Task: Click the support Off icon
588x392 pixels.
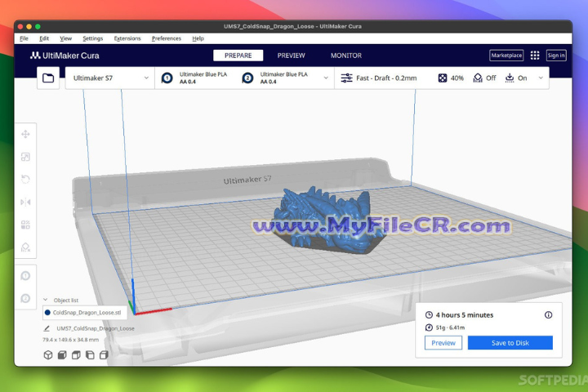Action: click(478, 78)
